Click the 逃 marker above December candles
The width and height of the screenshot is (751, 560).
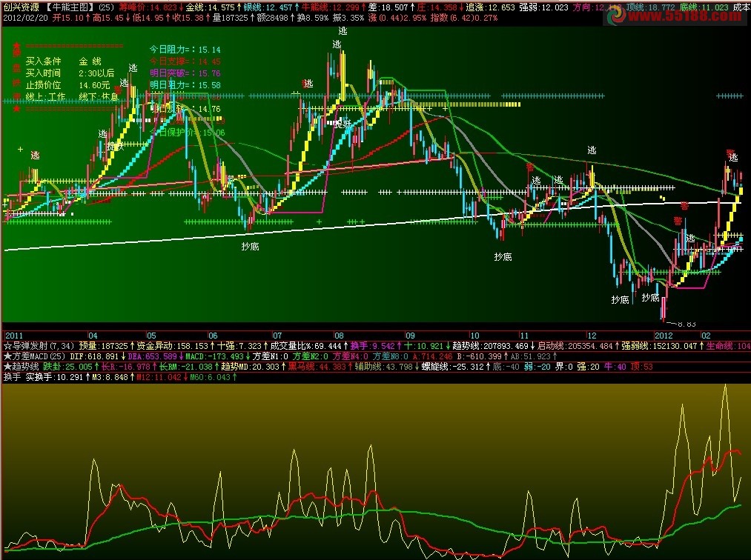592,150
